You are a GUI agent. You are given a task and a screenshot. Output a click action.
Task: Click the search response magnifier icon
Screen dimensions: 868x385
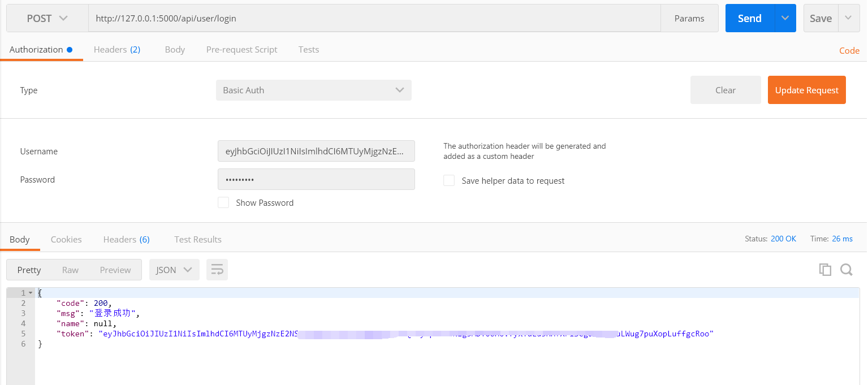tap(846, 270)
